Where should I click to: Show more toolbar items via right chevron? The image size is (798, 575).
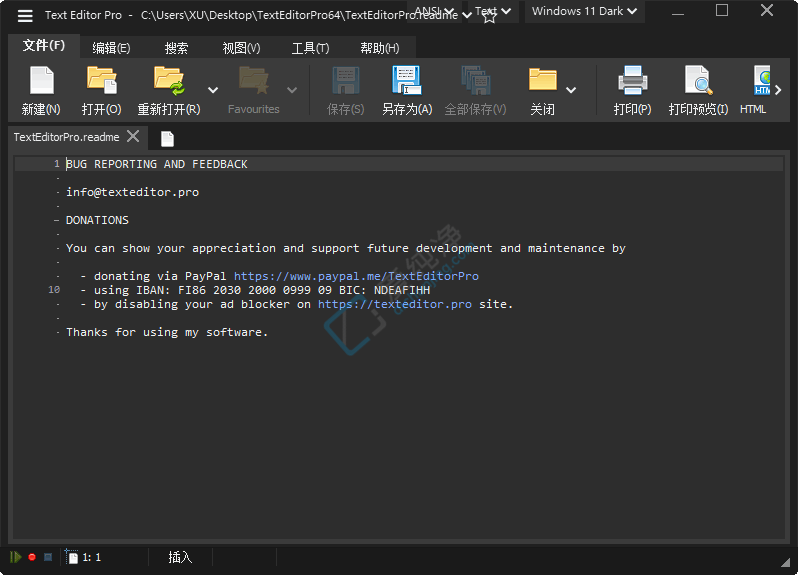(778, 90)
